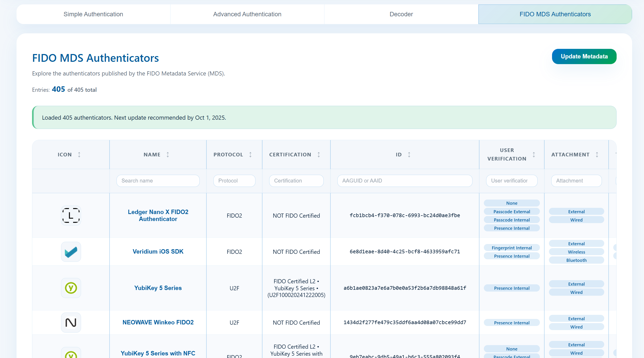The width and height of the screenshot is (644, 358).
Task: Click the YubiKey 5 Series logo icon
Action: pyautogui.click(x=71, y=288)
